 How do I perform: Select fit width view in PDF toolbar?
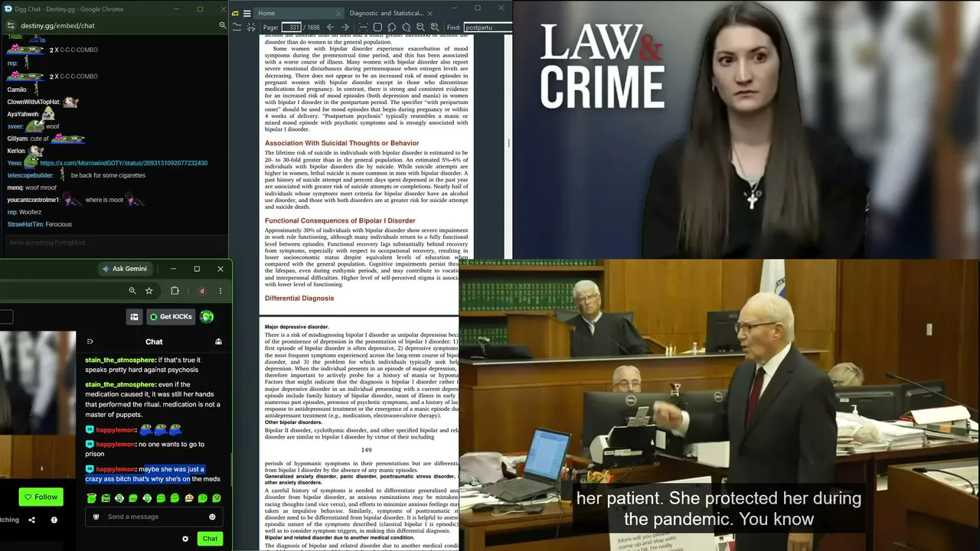[363, 28]
